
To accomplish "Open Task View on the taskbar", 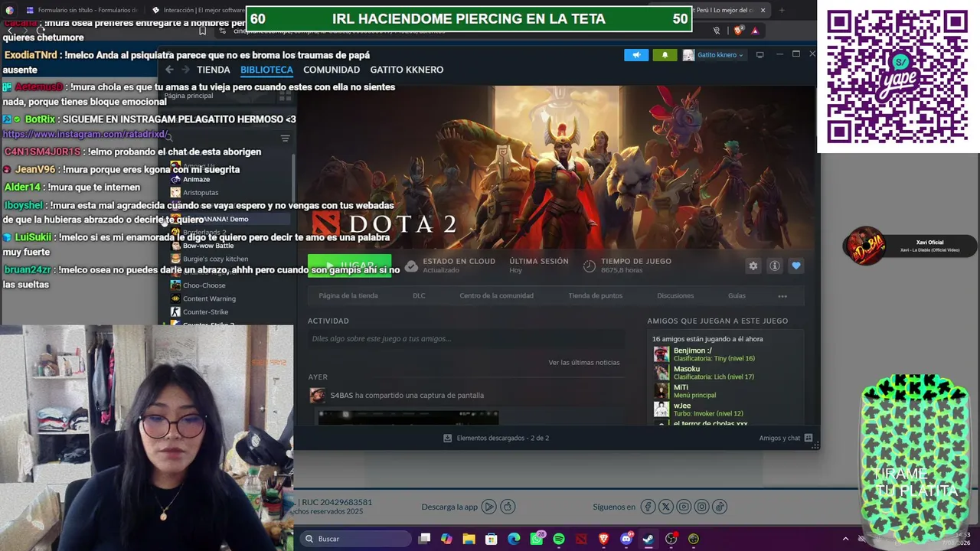I will tap(425, 539).
